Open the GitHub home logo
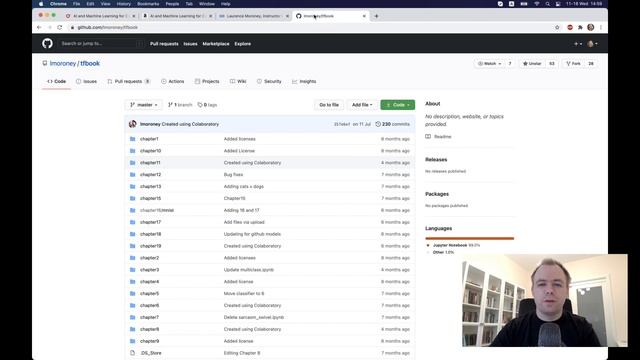This screenshot has height=360, width=640. [47, 43]
